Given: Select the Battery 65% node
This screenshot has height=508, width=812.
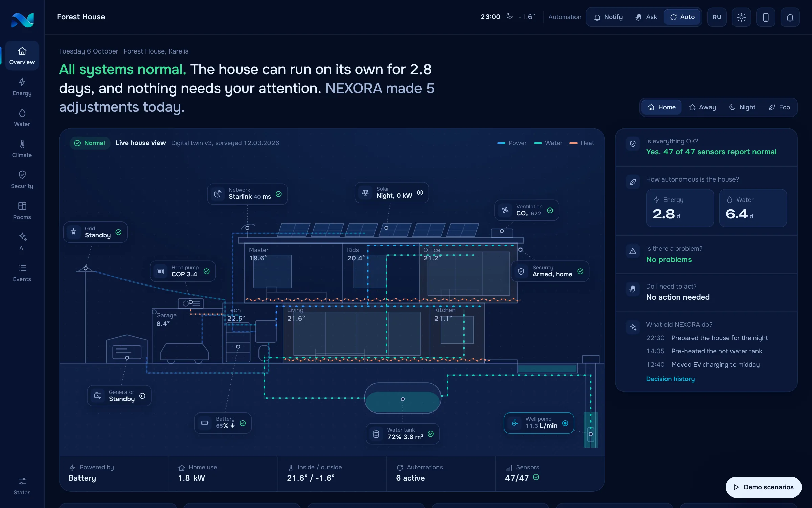Looking at the screenshot, I should coord(223,423).
